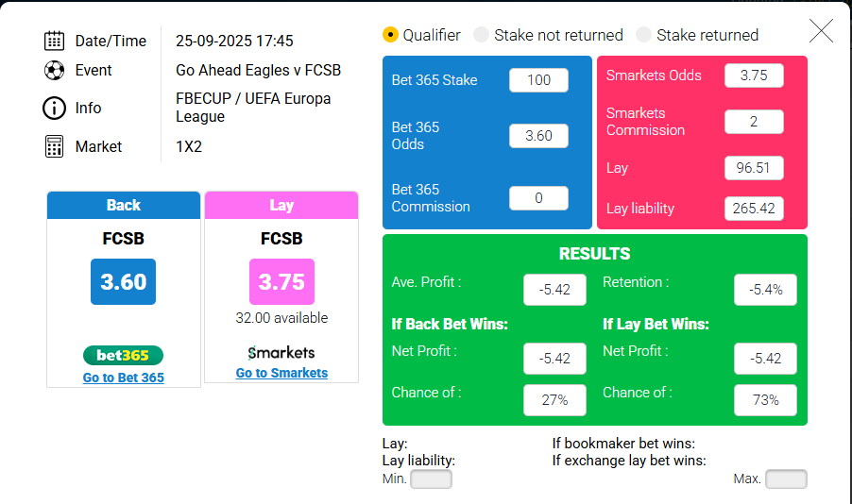
Task: Select the Qualifier radio option
Action: point(390,35)
